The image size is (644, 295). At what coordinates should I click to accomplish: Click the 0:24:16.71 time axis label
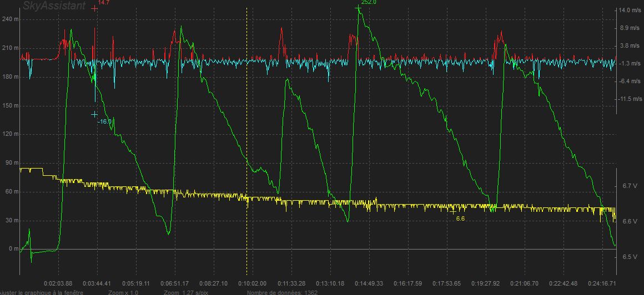click(x=602, y=283)
